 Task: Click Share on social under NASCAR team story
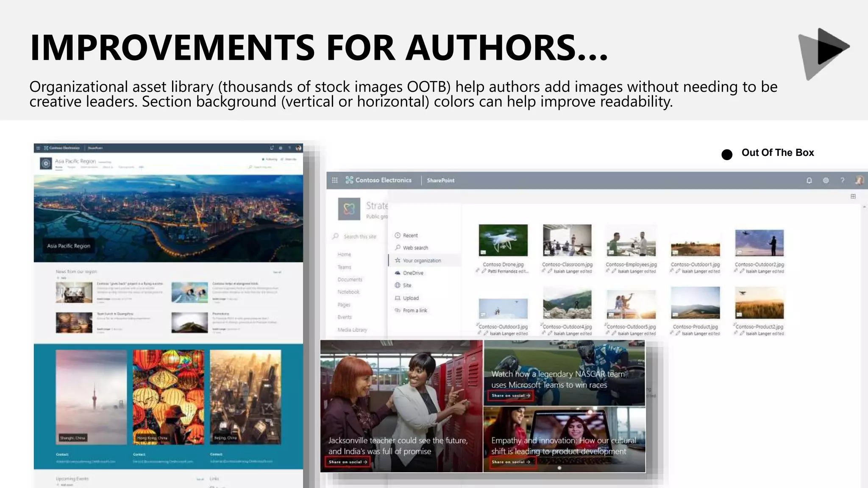pyautogui.click(x=511, y=396)
